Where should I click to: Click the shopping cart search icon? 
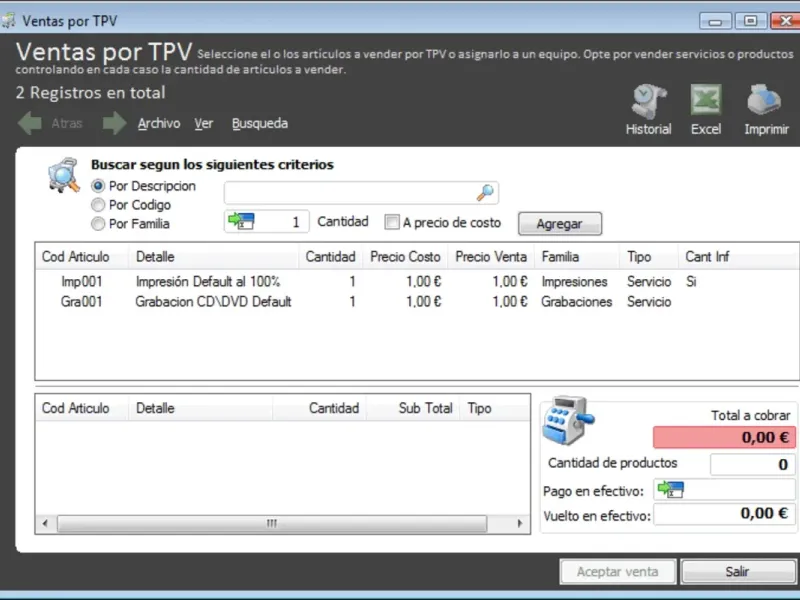(x=64, y=175)
